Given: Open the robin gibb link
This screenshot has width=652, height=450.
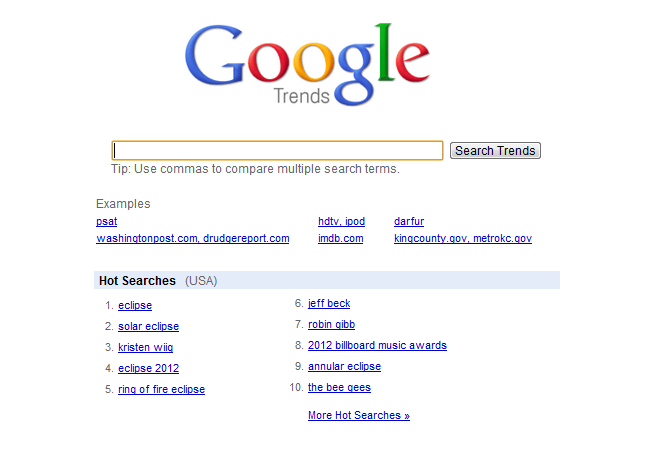Looking at the screenshot, I should (x=331, y=324).
